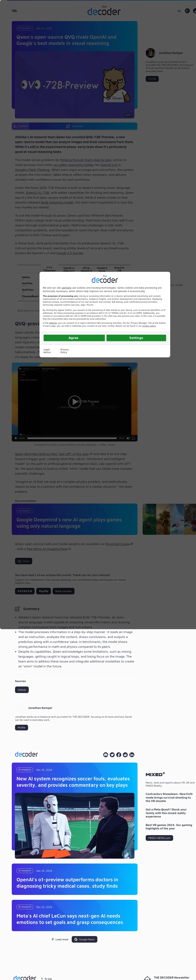Open the partners link in cookie dialog
This screenshot has width=196, height=980.
click(67, 288)
